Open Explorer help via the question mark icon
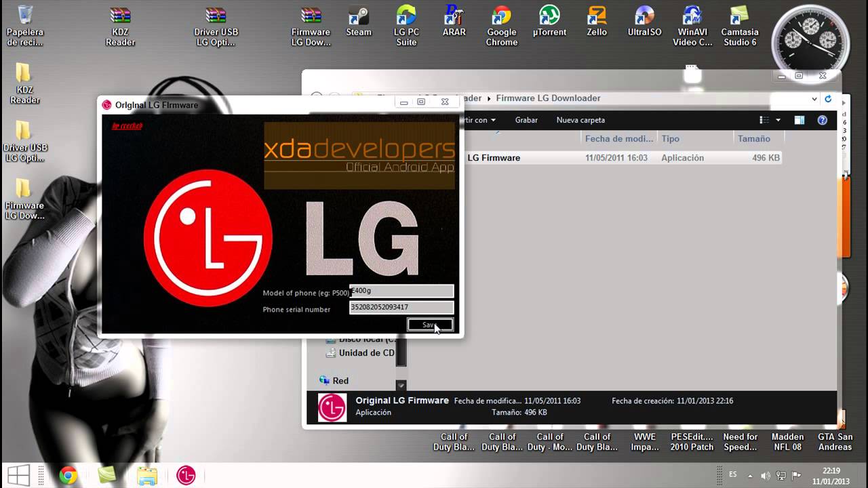The image size is (868, 488). 822,120
